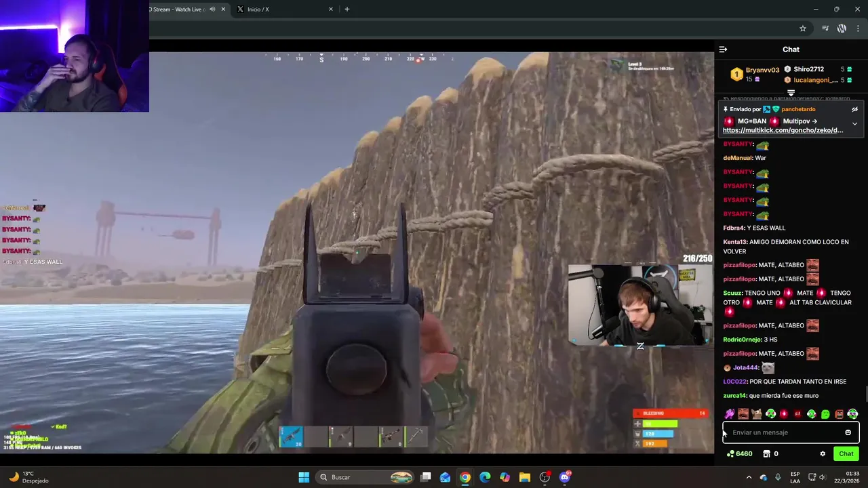Send message with the green Chat button
The height and width of the screenshot is (488, 868).
(x=846, y=453)
